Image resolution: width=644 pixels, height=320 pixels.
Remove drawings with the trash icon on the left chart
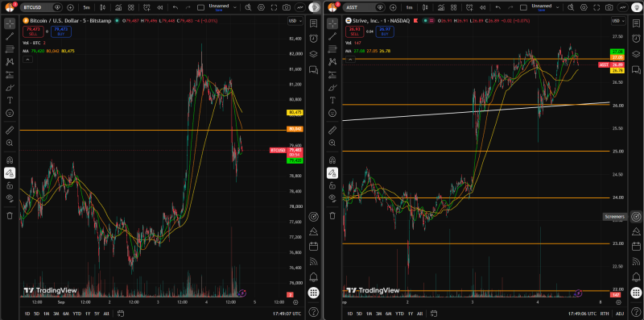pyautogui.click(x=10, y=215)
